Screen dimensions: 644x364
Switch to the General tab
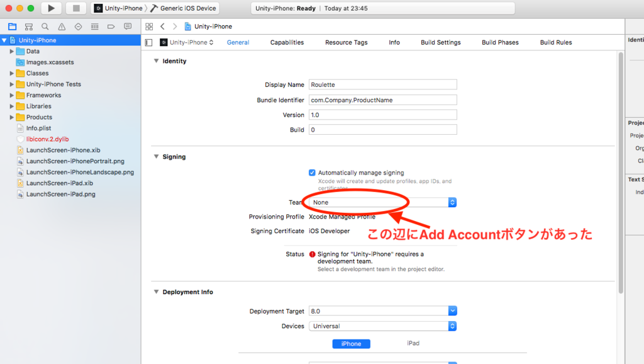238,42
